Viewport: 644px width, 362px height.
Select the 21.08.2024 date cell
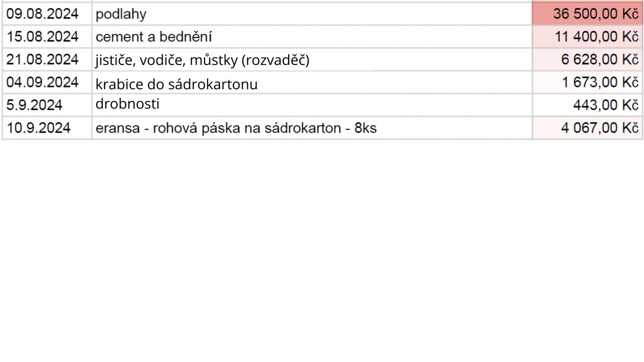pos(47,60)
